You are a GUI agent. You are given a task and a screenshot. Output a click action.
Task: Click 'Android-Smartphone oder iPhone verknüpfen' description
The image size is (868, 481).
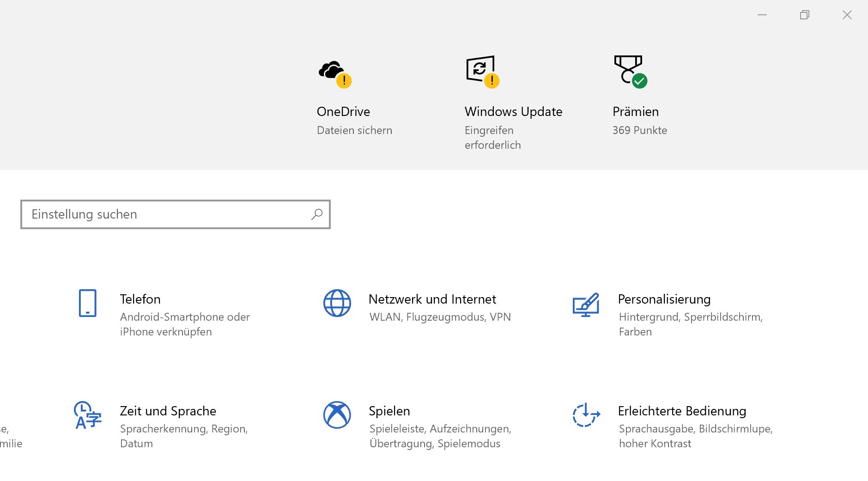click(x=185, y=324)
